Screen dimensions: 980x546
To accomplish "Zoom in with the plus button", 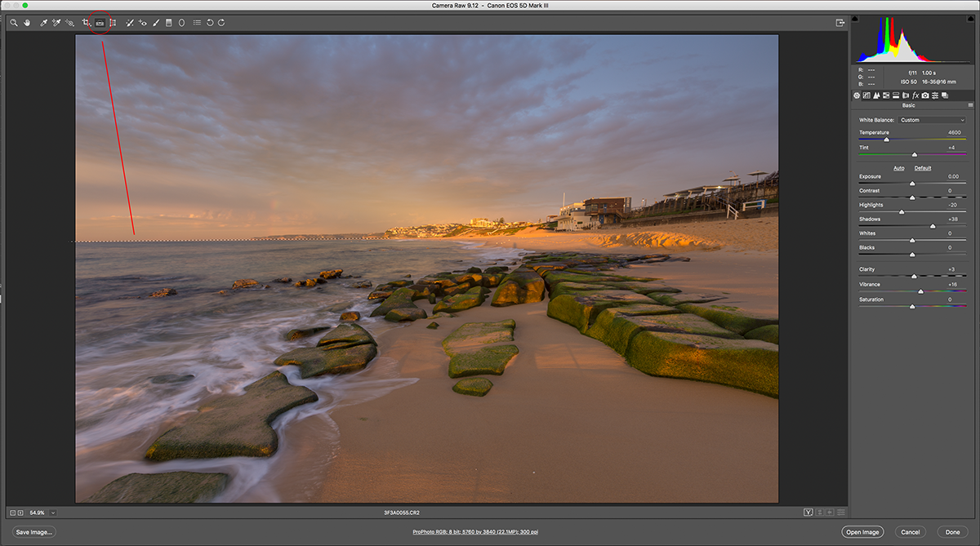I will click(20, 513).
